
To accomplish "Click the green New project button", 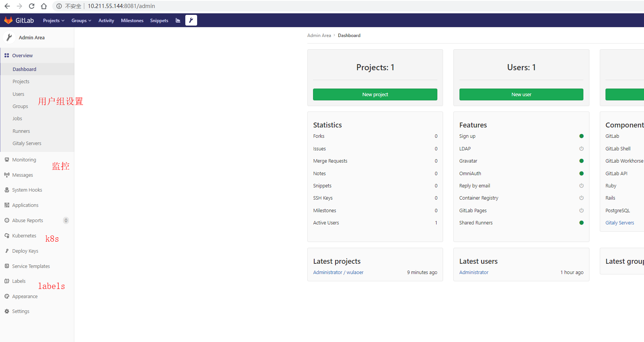I will point(375,95).
